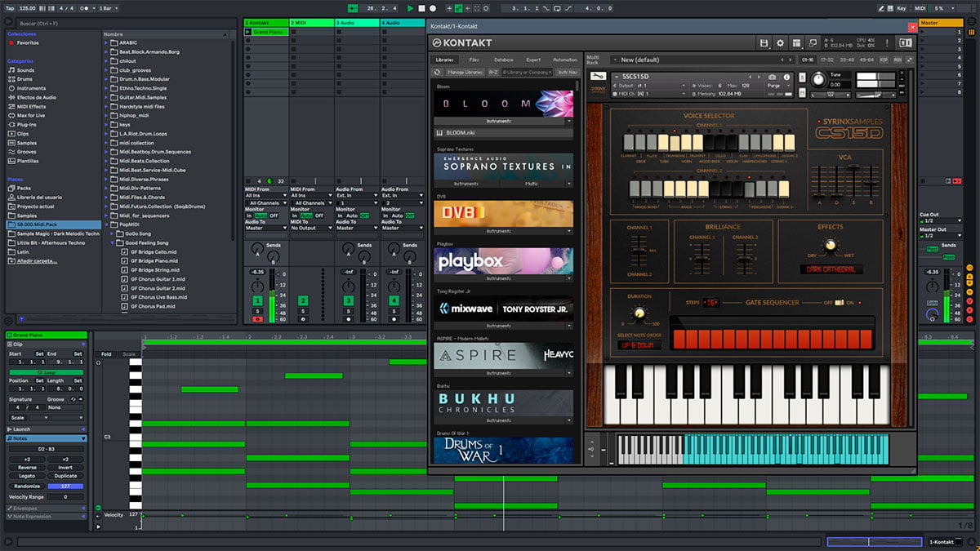Switch to the Database tab in Kontakt

coord(504,60)
